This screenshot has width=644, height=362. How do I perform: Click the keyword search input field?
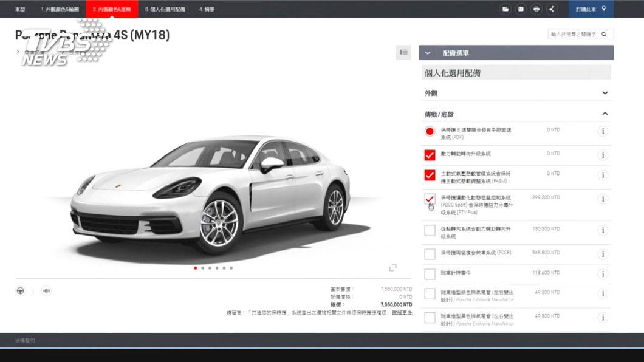(x=581, y=34)
